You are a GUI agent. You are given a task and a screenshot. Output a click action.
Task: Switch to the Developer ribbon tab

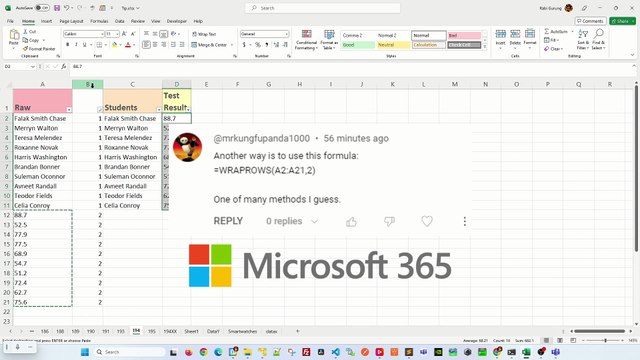(177, 21)
